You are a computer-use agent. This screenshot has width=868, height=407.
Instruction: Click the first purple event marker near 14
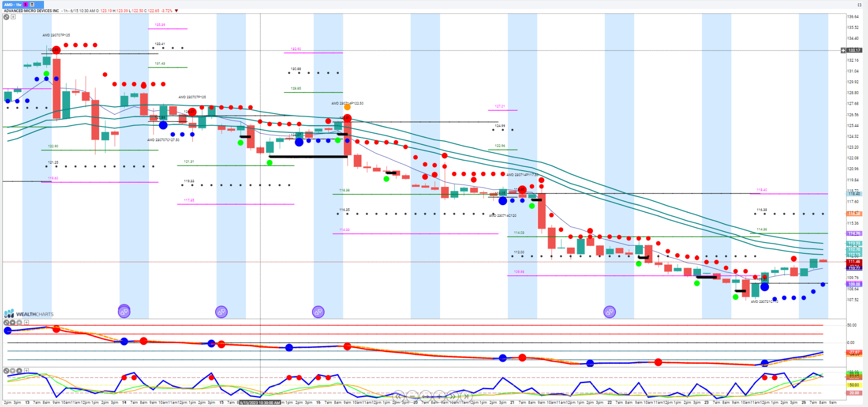coord(124,312)
